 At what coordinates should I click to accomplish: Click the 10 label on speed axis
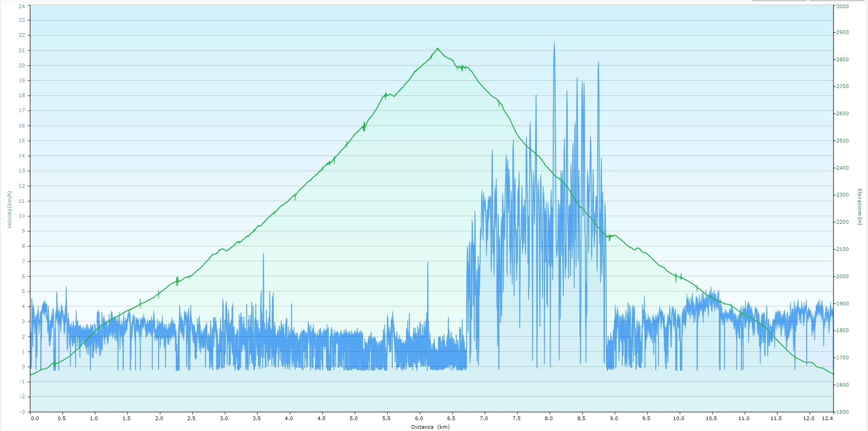click(22, 216)
